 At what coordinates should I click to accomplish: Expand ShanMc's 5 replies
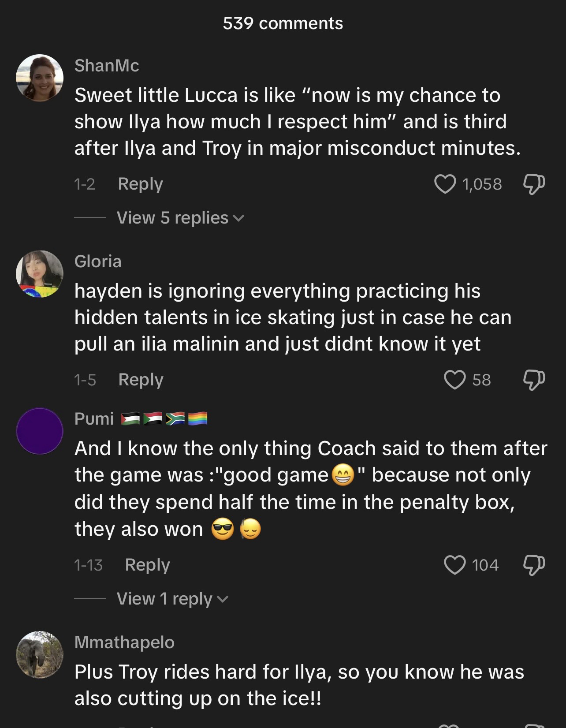[x=180, y=218]
